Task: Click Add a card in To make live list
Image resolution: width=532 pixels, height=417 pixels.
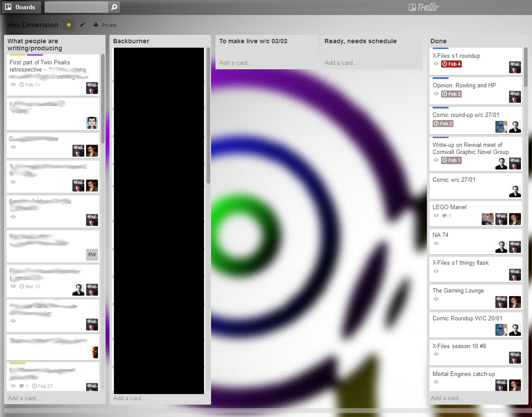Action: coord(236,63)
